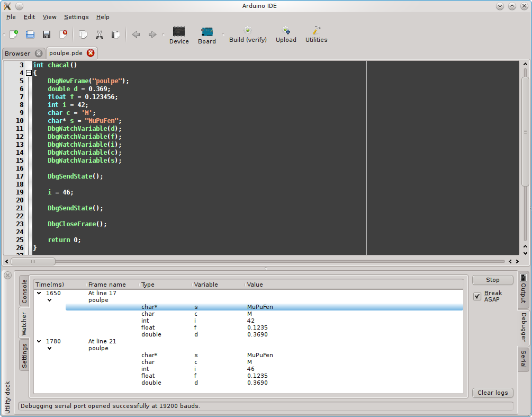Close the file with the red-marked document icon
Image resolution: width=532 pixels, height=417 pixels.
point(64,34)
